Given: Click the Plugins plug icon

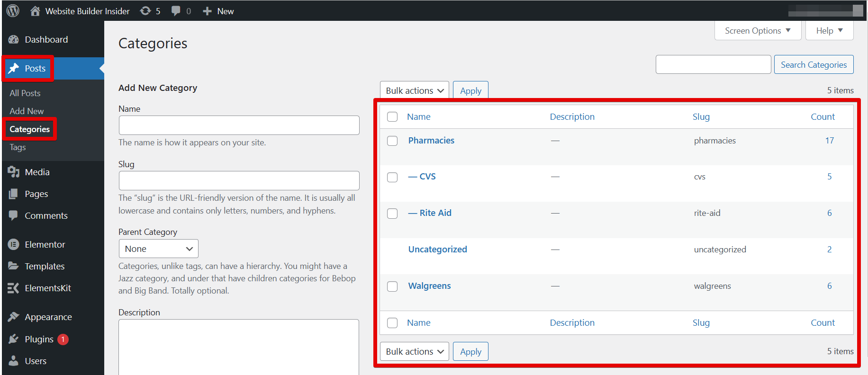Looking at the screenshot, I should [13, 339].
